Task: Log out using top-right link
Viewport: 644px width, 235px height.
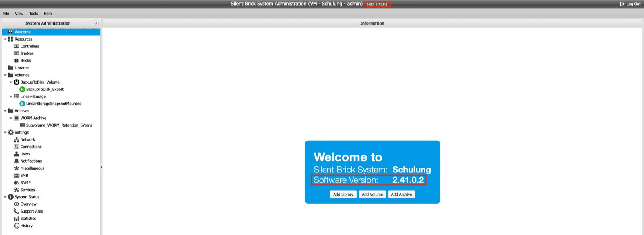Action: (x=630, y=4)
